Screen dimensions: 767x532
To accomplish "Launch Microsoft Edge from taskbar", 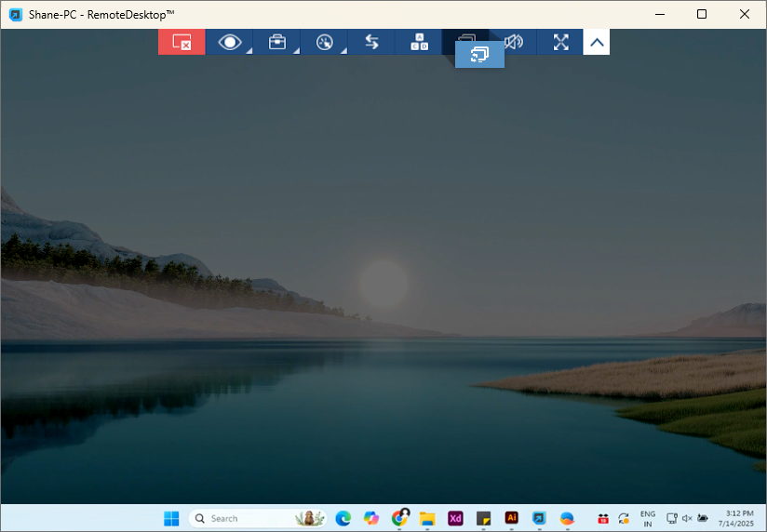I will [x=343, y=518].
